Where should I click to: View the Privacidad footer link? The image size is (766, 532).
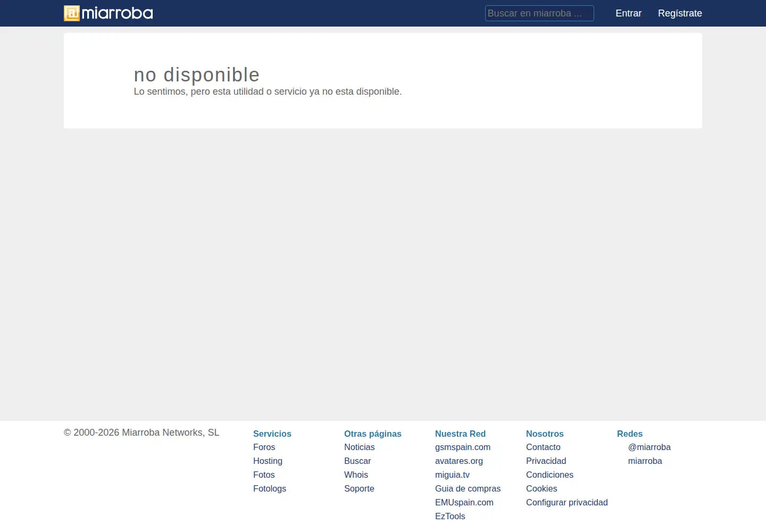546,461
